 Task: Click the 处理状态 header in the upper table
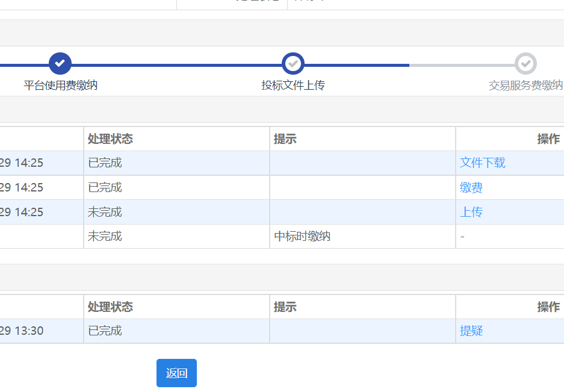pos(110,139)
